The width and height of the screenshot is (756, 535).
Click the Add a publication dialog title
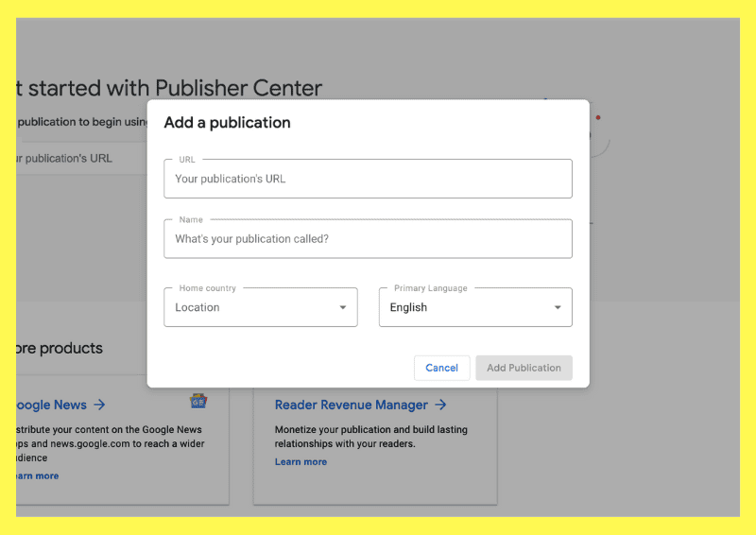[227, 123]
